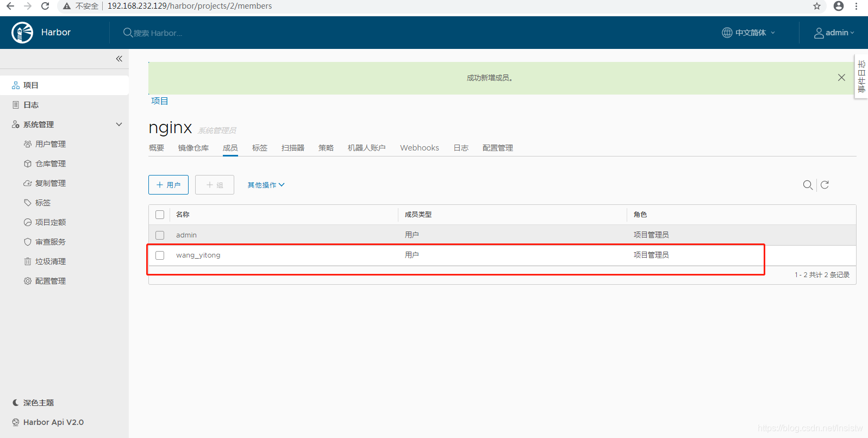Collapse the sidebar with double-chevron icon
Screen dimensions: 868x438
tap(119, 59)
